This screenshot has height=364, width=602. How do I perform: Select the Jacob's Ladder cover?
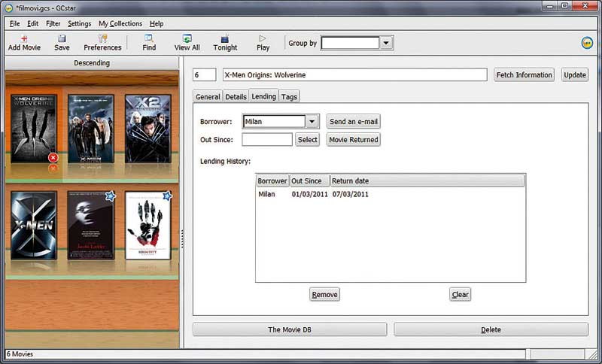pyautogui.click(x=91, y=225)
